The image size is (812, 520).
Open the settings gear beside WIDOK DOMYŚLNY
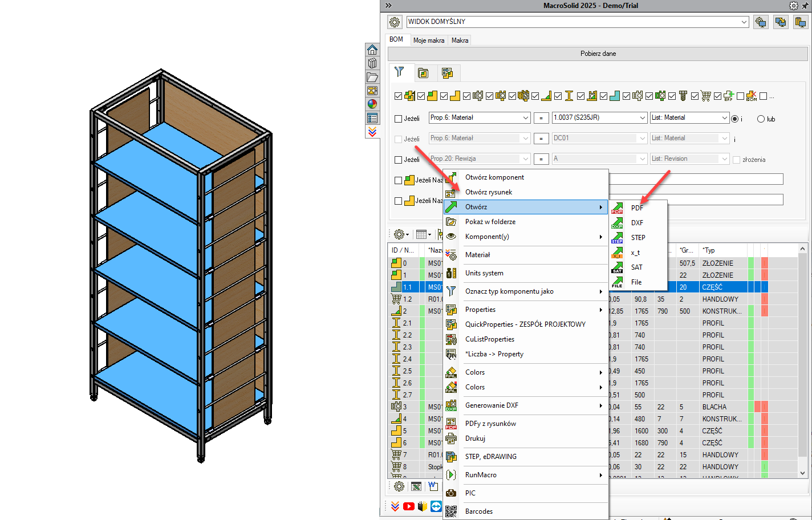(395, 22)
